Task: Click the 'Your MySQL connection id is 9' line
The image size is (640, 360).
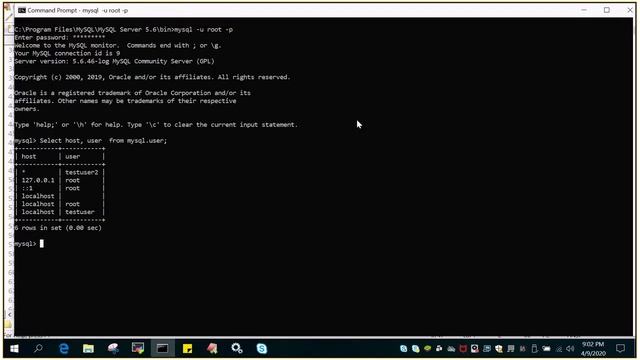Action: click(67, 53)
